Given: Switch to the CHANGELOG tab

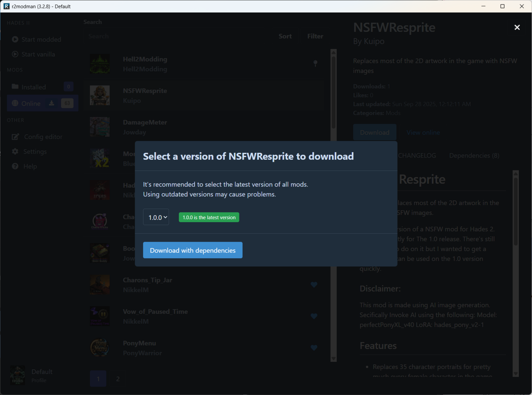Looking at the screenshot, I should click(417, 155).
